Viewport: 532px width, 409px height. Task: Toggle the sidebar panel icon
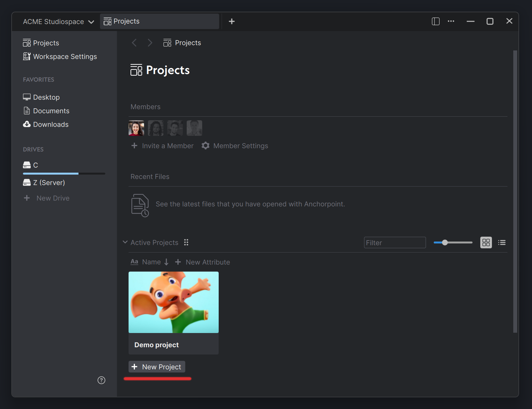click(435, 21)
